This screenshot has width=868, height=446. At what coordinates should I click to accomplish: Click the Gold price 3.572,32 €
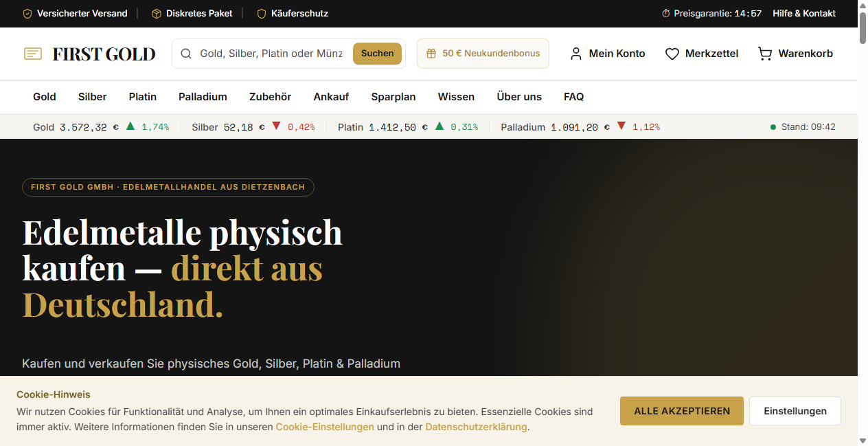(x=89, y=127)
